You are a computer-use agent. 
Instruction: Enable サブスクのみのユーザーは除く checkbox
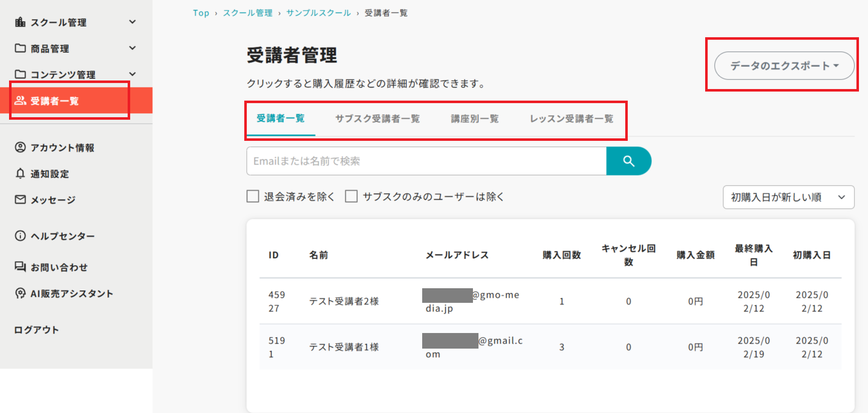(351, 196)
